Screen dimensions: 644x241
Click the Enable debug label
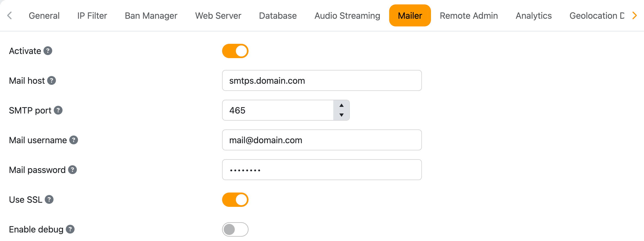click(36, 229)
